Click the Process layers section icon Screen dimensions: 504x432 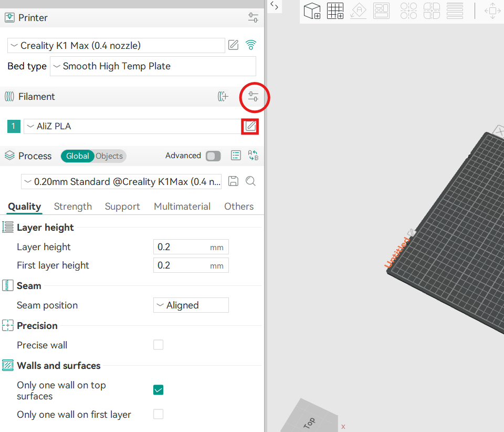tap(9, 156)
